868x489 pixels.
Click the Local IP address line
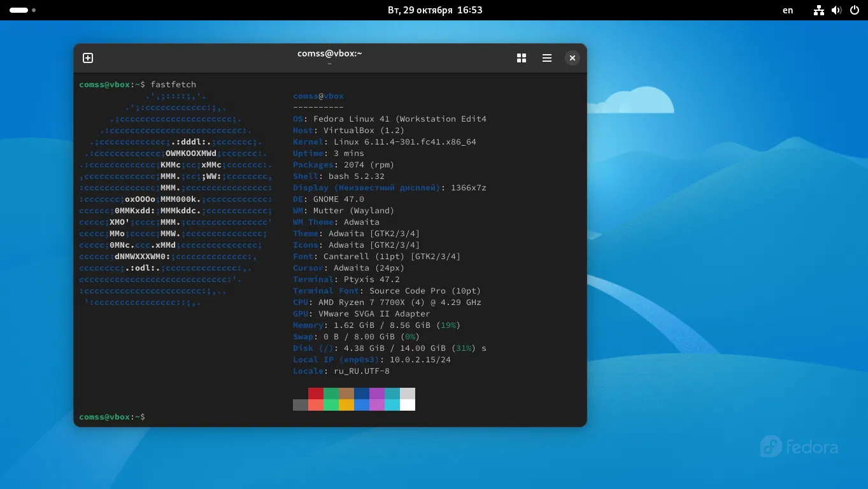[x=372, y=360]
